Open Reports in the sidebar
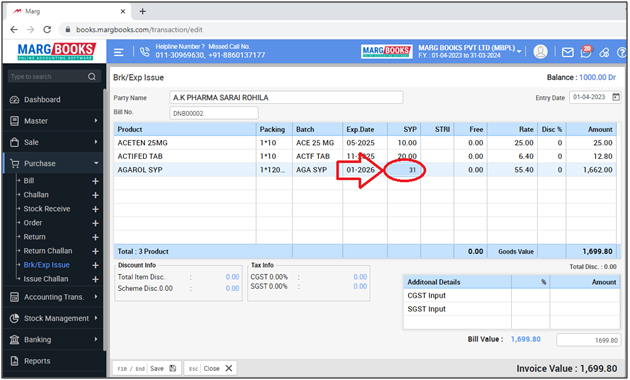The width and height of the screenshot is (630, 380). 52,361
